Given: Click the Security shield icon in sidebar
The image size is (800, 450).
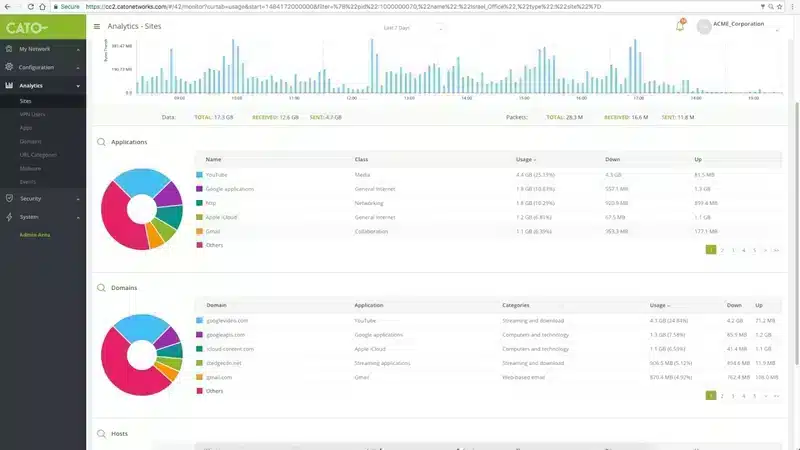Looking at the screenshot, I should (9, 198).
